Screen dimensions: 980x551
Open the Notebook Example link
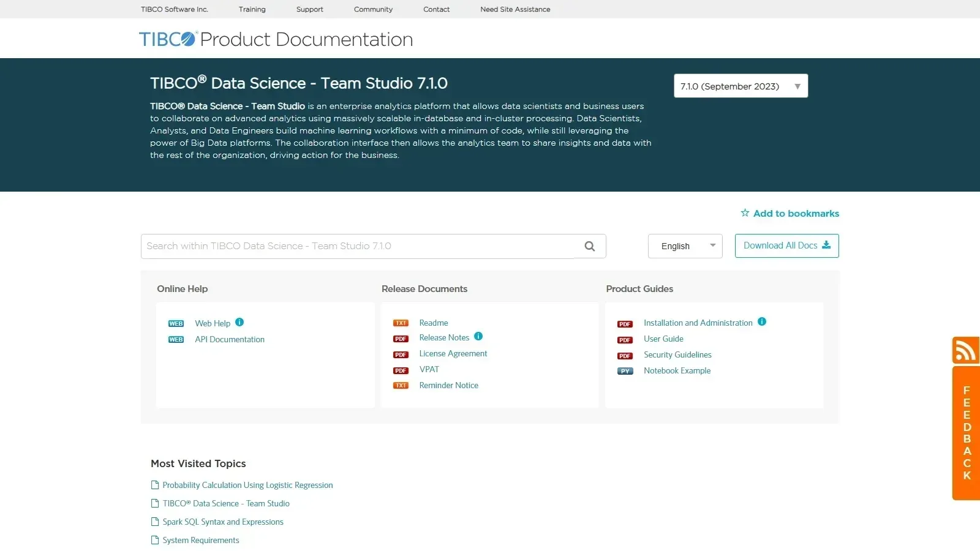point(677,370)
